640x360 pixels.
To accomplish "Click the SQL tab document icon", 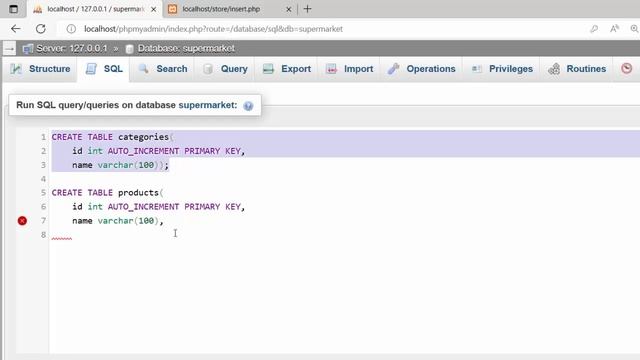I will click(91, 69).
